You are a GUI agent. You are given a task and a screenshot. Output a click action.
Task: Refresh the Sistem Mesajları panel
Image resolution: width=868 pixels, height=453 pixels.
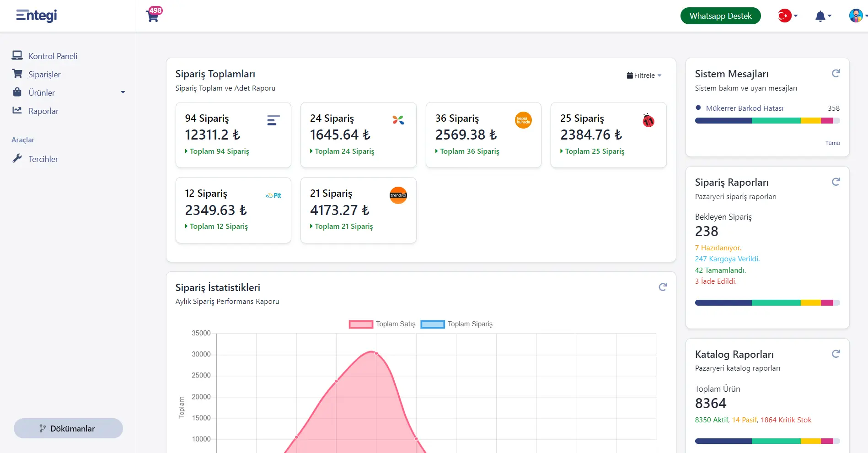[836, 74]
